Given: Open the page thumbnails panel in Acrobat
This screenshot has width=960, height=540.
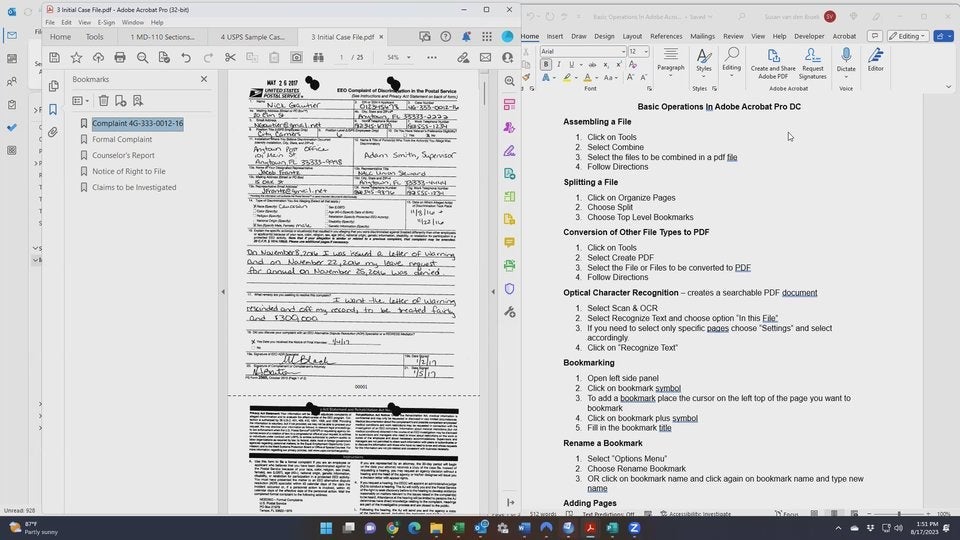Looking at the screenshot, I should pyautogui.click(x=53, y=86).
